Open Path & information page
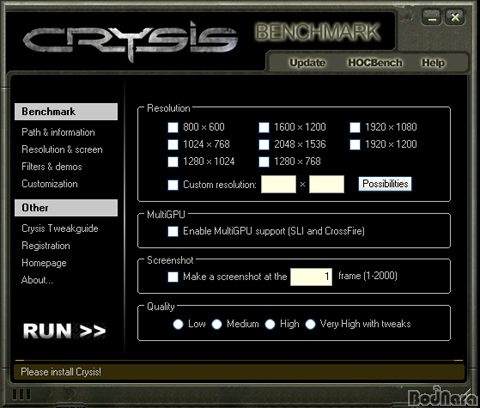Image resolution: width=480 pixels, height=408 pixels. pos(58,132)
